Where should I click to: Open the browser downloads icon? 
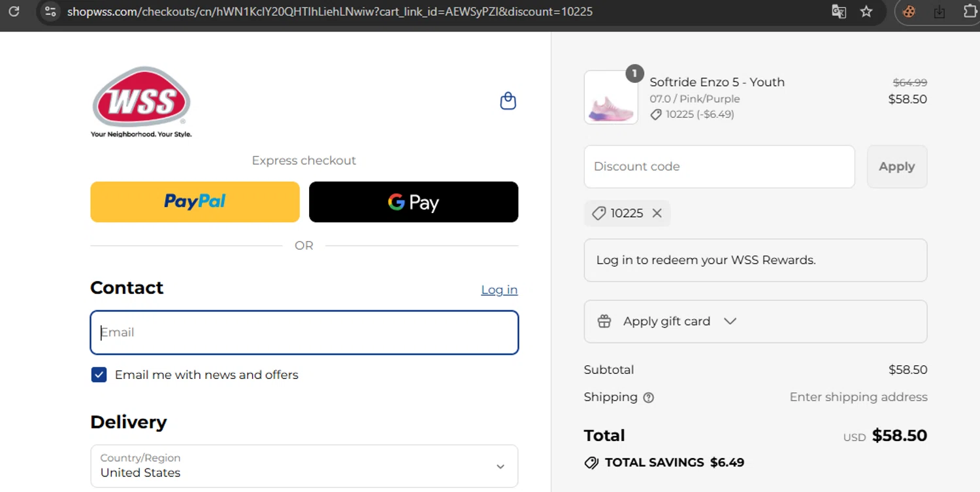pos(939,11)
